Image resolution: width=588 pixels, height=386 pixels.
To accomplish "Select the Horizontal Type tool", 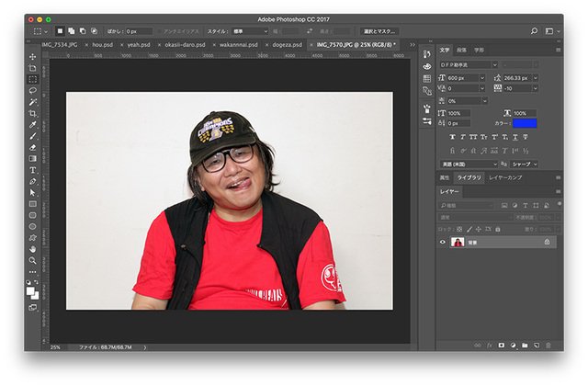I will pos(33,170).
